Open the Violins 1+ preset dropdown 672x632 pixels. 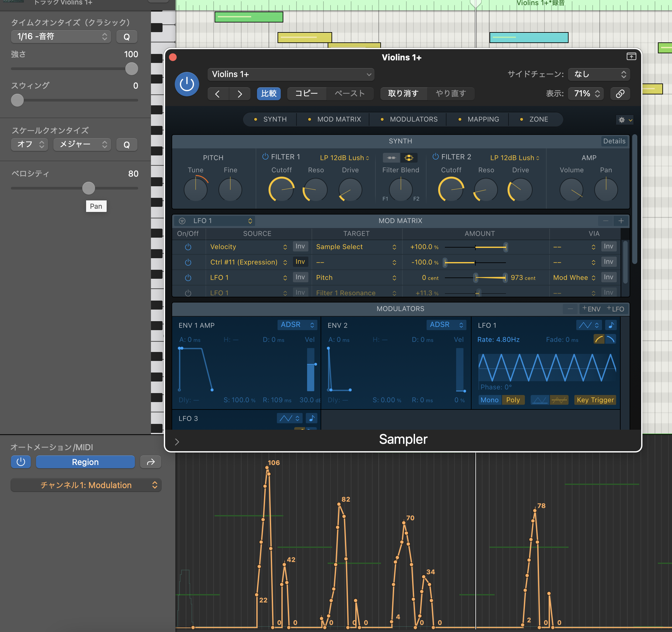coord(291,75)
